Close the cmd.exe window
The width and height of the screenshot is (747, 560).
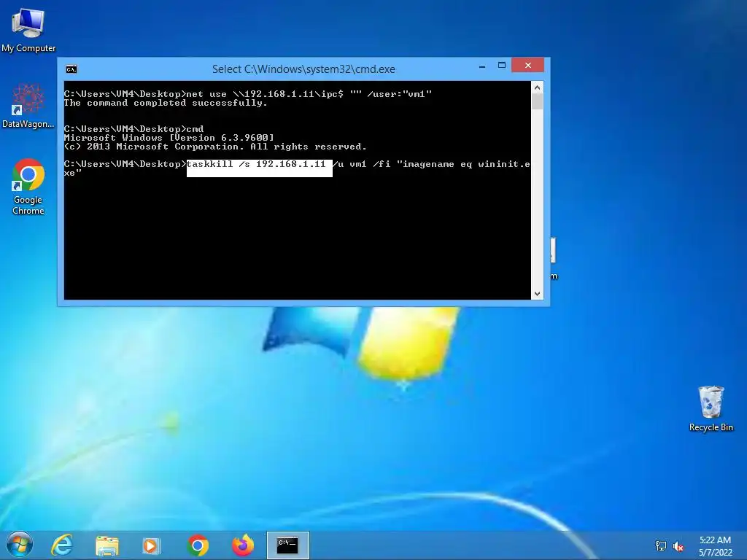[x=528, y=65]
